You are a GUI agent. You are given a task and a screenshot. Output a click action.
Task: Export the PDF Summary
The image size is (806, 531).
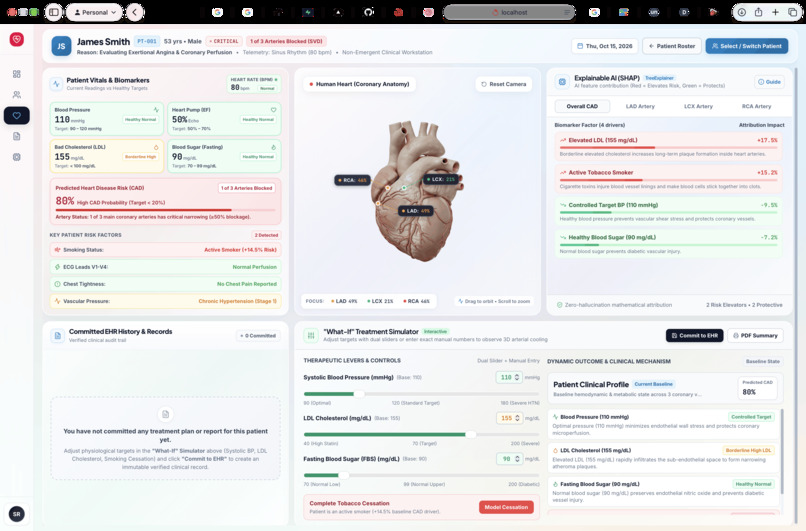click(755, 336)
